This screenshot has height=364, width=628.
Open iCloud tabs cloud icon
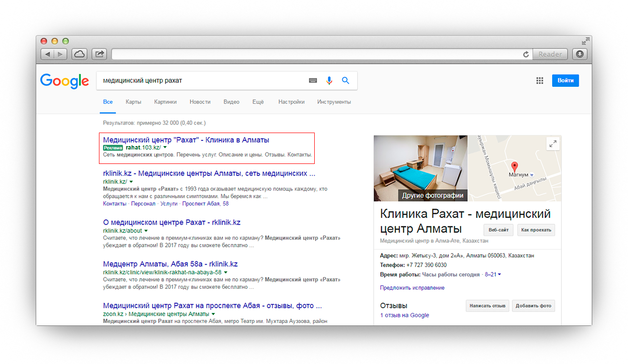[x=79, y=54]
